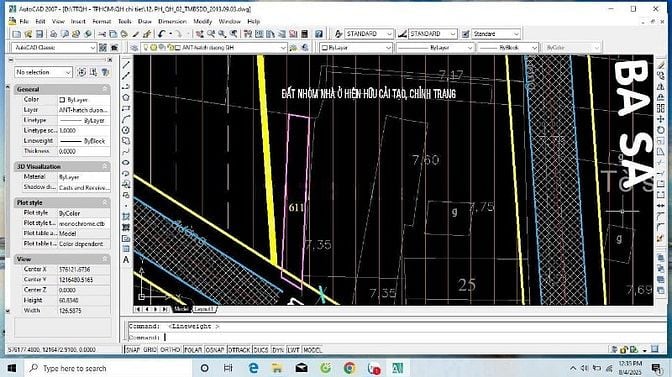Click the Cut icon in toolbar
Image resolution: width=672 pixels, height=377 pixels.
[x=102, y=34]
